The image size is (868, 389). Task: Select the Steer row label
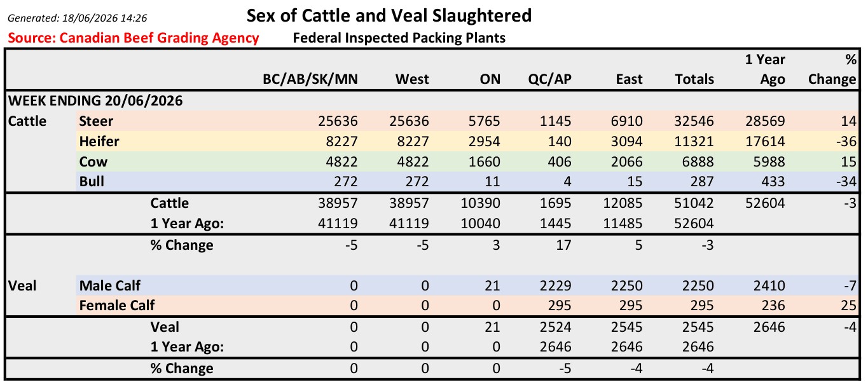[x=96, y=121]
